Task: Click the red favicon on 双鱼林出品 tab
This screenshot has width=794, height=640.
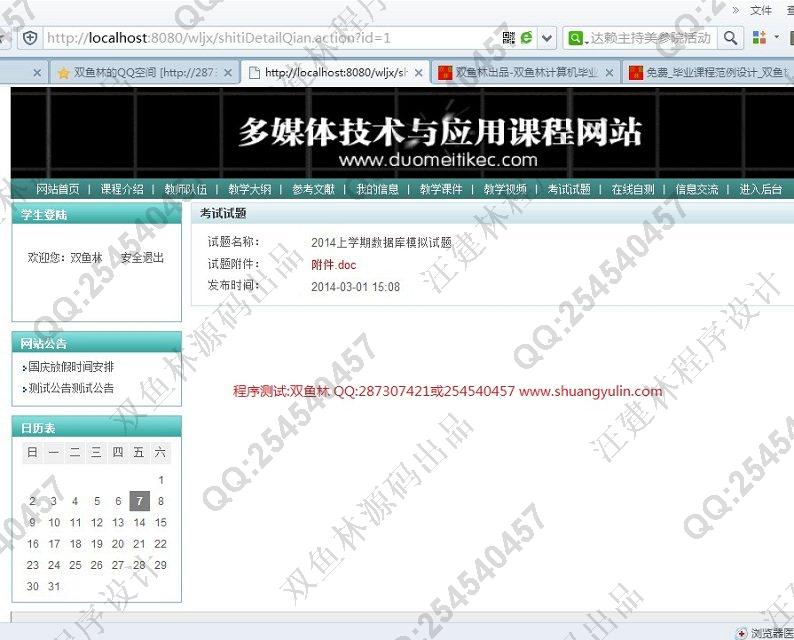Action: tap(445, 73)
